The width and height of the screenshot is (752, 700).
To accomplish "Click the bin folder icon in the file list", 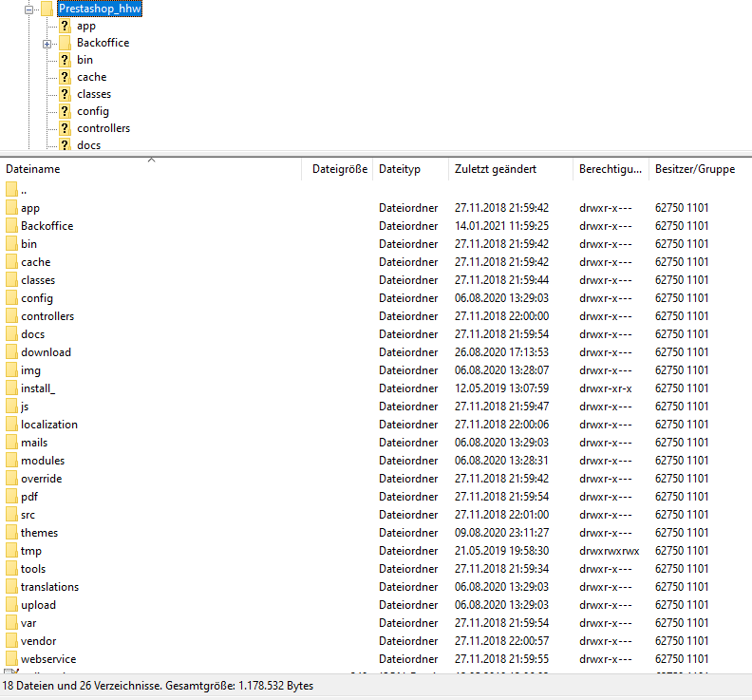I will click(x=12, y=244).
